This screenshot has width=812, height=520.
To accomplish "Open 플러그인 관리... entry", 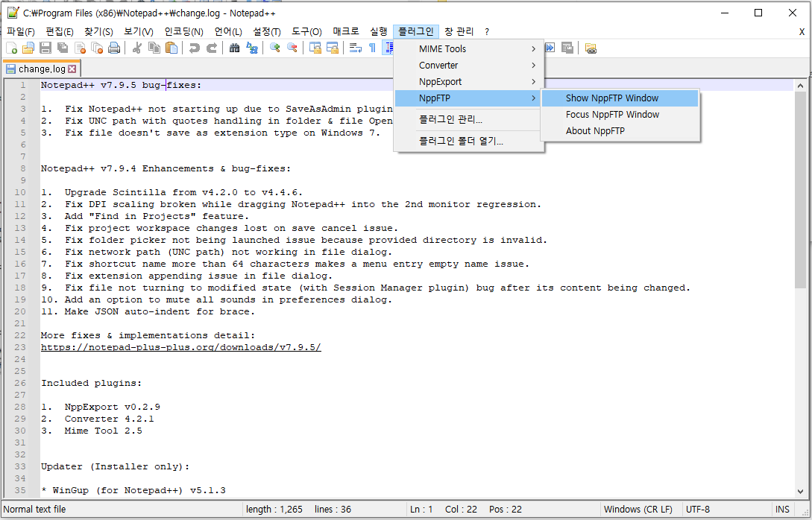I will 469,120.
